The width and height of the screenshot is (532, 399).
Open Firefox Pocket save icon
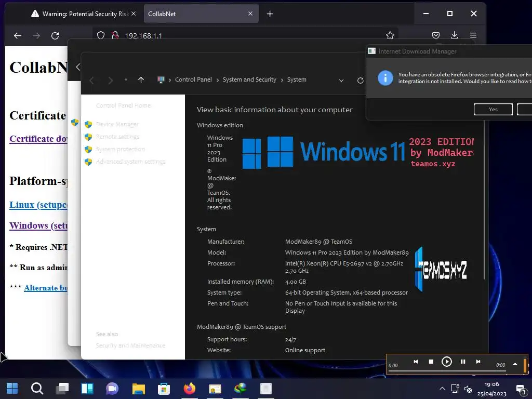[436, 35]
